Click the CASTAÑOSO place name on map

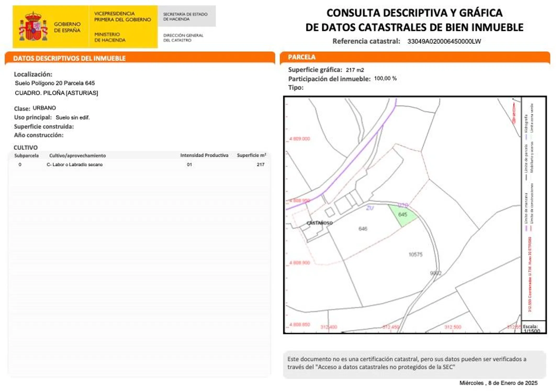(x=319, y=223)
